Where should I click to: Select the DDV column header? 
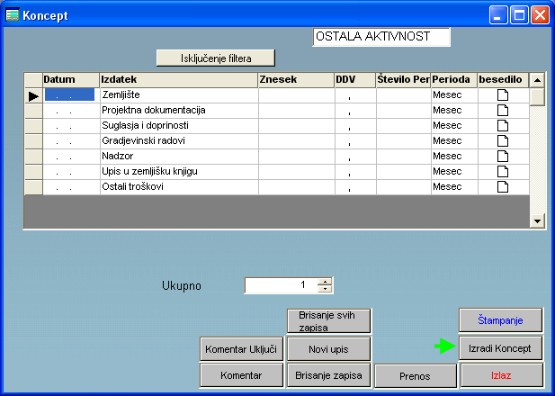coord(355,80)
